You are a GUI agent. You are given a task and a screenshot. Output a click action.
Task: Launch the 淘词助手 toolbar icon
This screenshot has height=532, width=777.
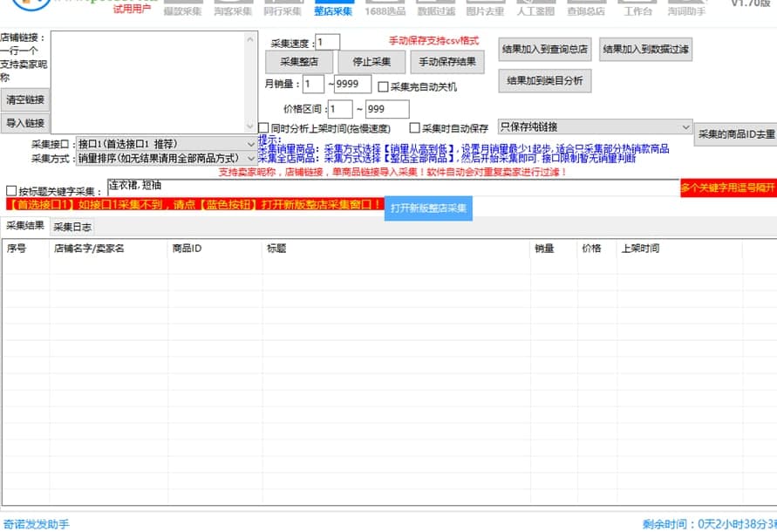click(x=687, y=9)
